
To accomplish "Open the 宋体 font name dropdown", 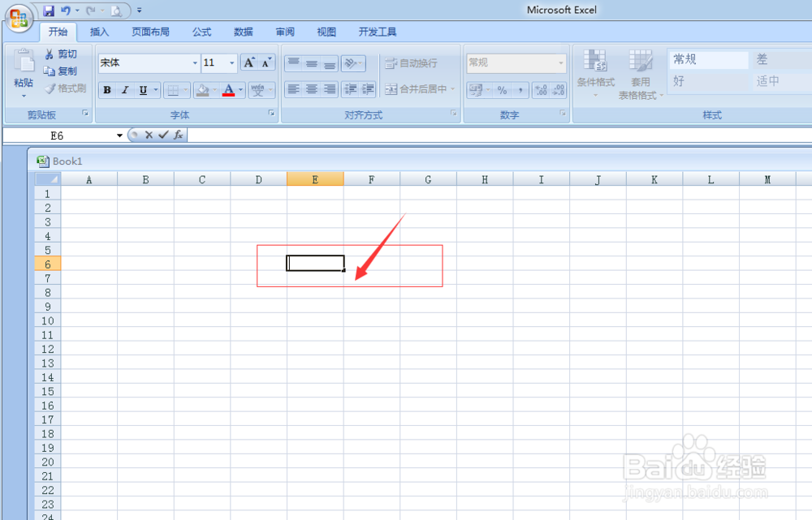I will click(x=195, y=63).
